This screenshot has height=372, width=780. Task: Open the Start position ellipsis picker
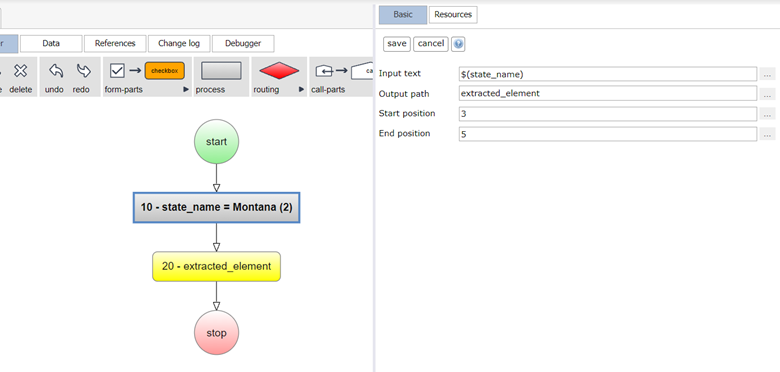767,114
